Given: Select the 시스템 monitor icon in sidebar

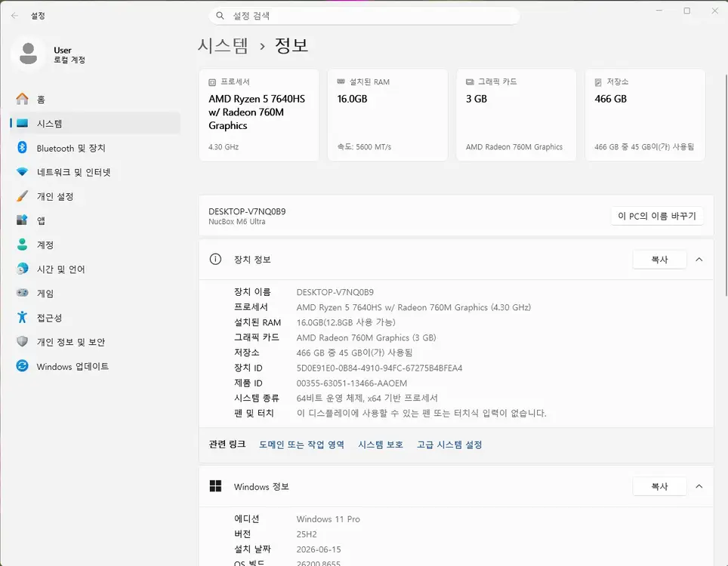Looking at the screenshot, I should click(x=22, y=124).
